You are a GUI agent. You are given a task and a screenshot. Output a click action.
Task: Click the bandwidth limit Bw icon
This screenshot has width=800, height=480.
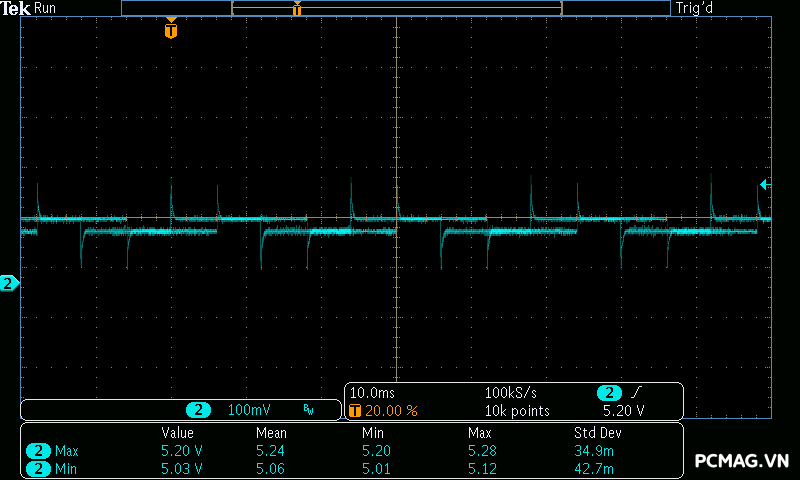tap(309, 410)
